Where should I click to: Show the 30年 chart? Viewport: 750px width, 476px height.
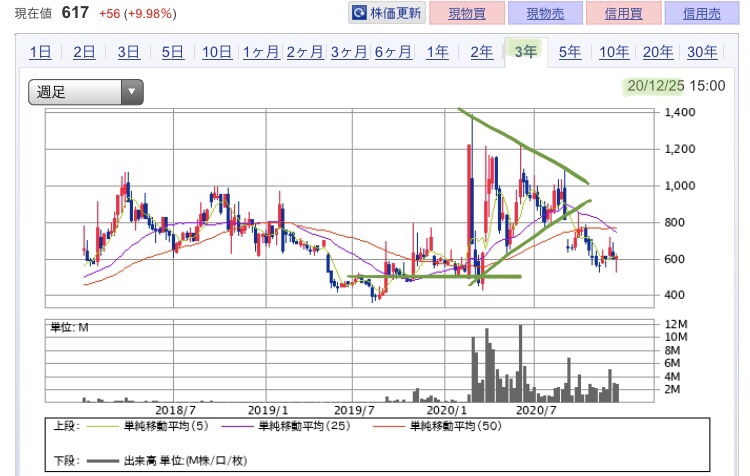pyautogui.click(x=702, y=52)
